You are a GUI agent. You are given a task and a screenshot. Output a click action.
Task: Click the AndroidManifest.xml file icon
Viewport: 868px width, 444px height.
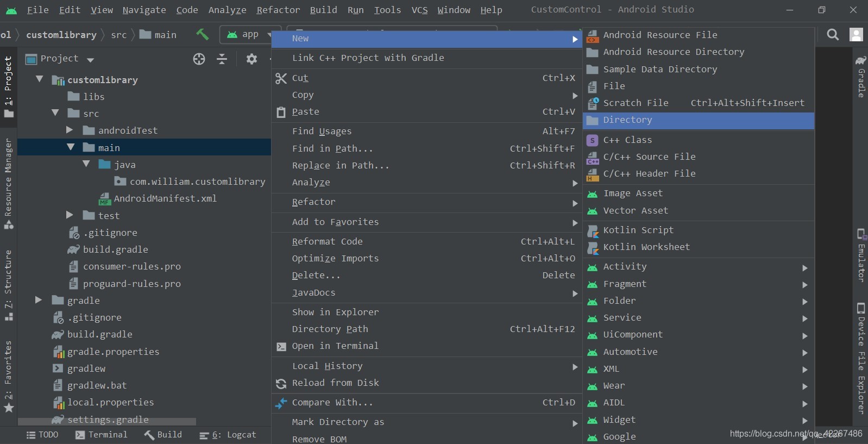click(x=105, y=199)
